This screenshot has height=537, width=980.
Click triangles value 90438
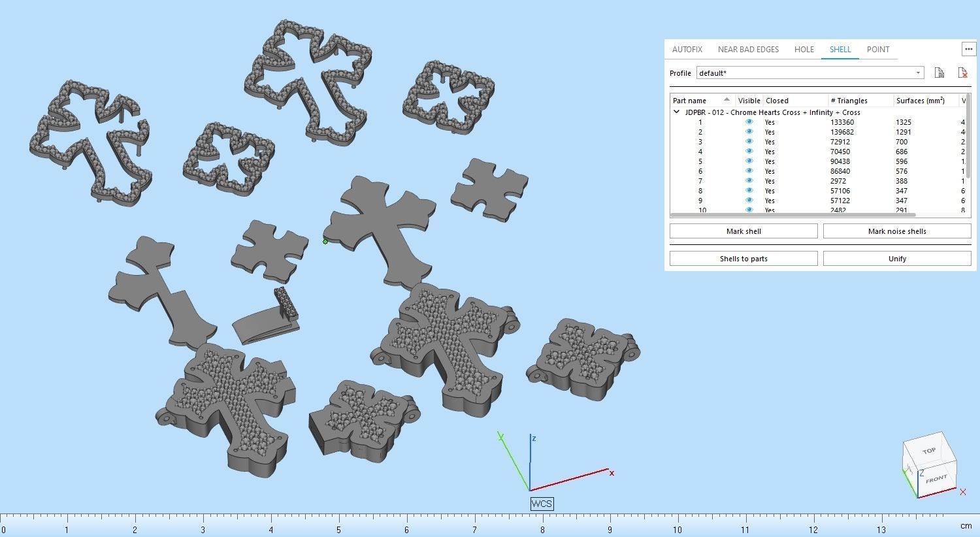click(840, 161)
